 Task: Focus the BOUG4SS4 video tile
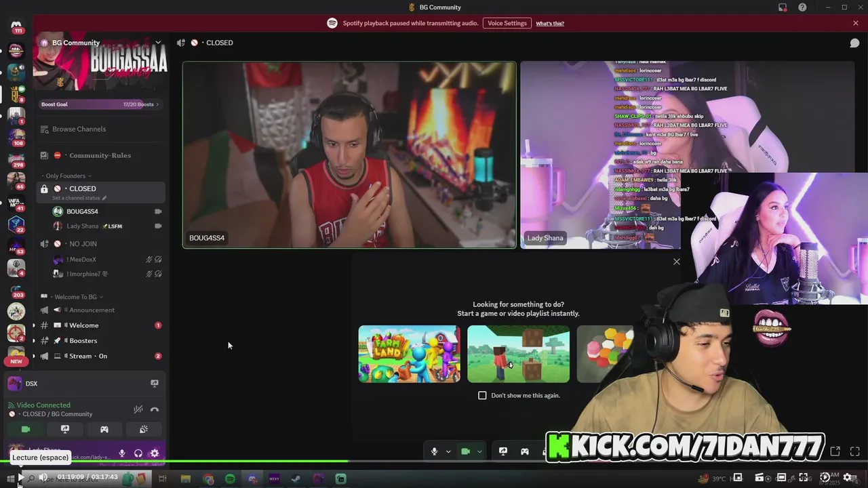coord(349,155)
